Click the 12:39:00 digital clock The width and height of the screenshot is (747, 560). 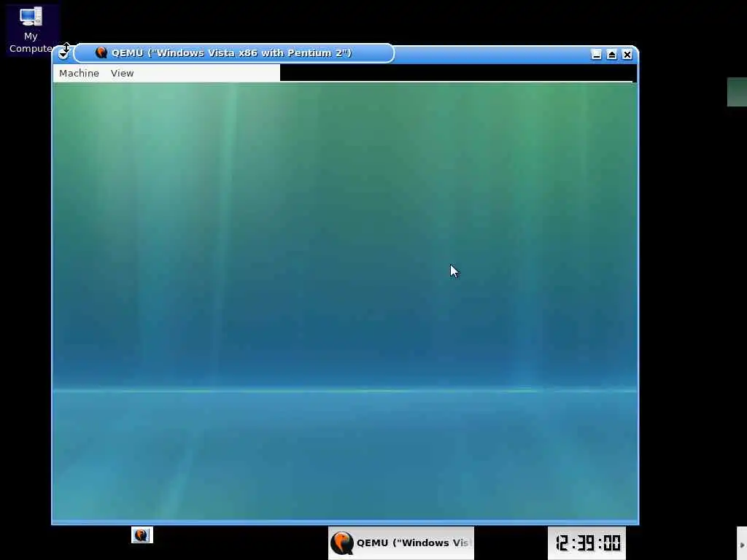click(587, 542)
